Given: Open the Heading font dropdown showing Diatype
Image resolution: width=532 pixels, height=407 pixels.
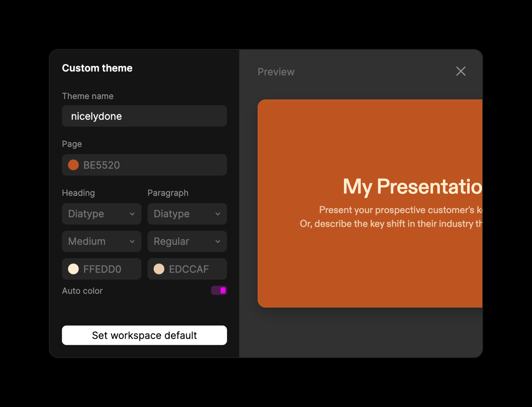Looking at the screenshot, I should [x=101, y=214].
